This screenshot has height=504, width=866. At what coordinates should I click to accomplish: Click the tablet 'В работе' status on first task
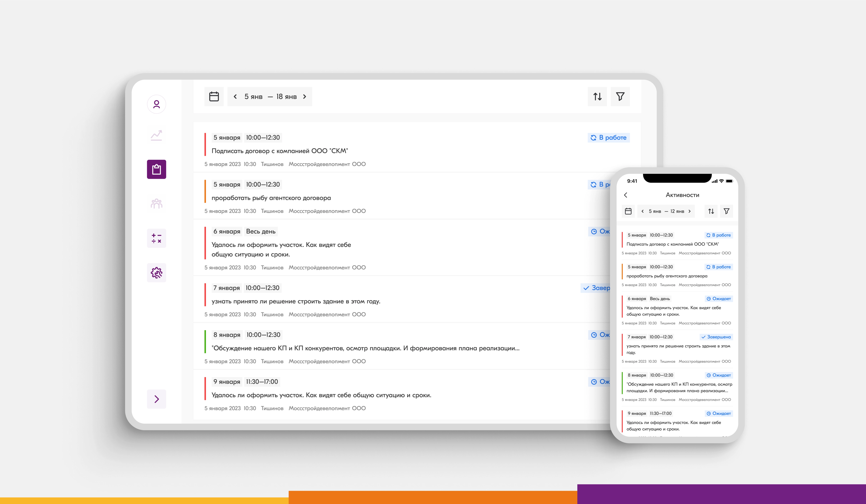tap(609, 138)
